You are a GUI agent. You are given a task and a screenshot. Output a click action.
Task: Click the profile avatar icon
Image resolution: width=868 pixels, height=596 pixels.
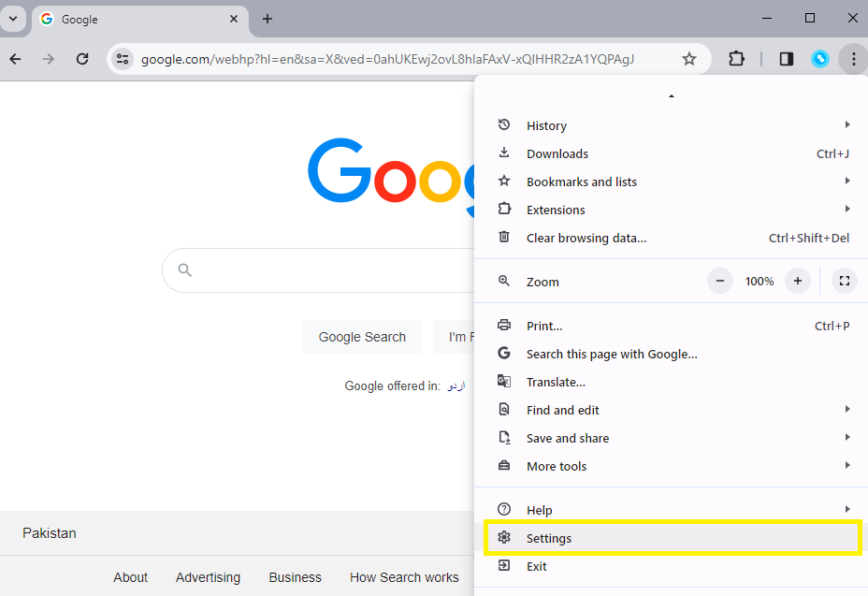(x=819, y=58)
